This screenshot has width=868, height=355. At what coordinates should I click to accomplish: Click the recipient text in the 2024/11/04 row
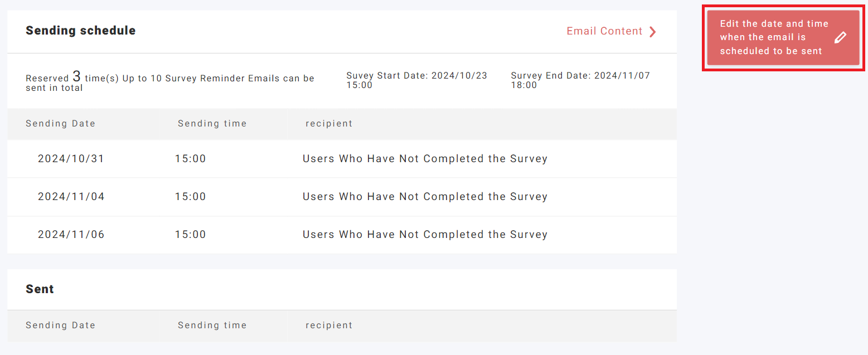click(x=425, y=197)
